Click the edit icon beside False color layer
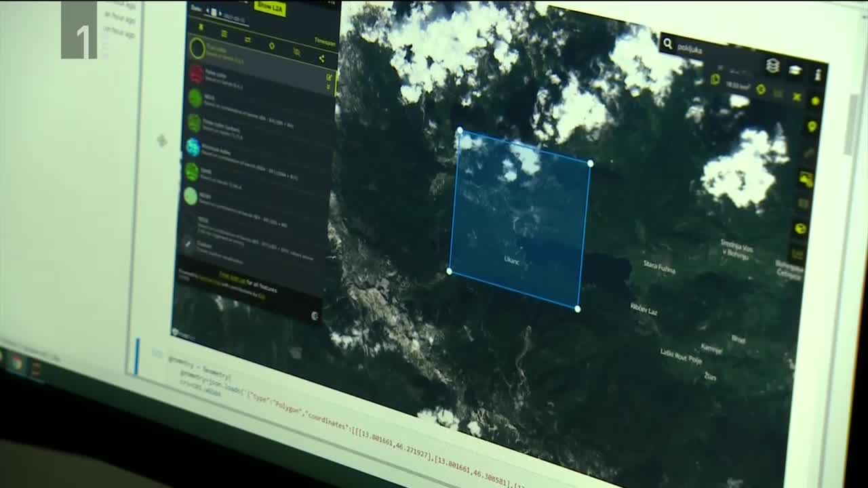This screenshot has height=488, width=868. point(330,77)
